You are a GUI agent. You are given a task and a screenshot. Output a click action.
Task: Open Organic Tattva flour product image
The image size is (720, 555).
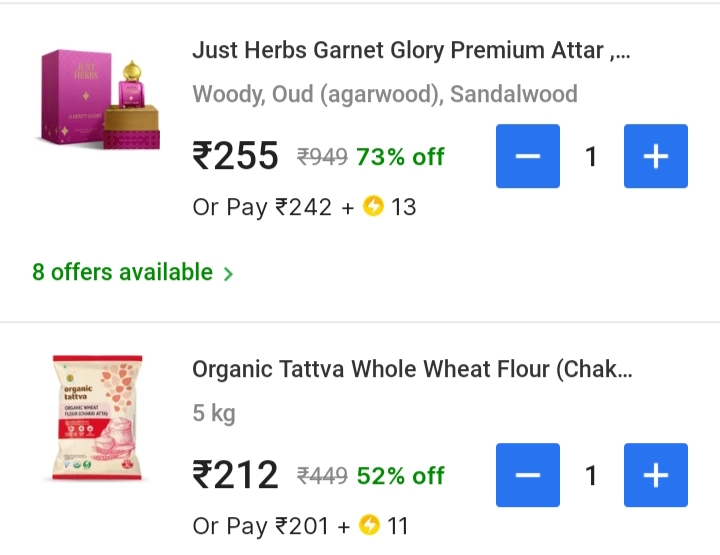click(x=98, y=419)
